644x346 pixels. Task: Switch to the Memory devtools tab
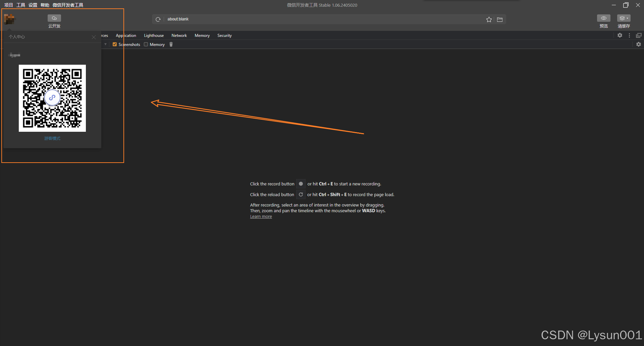click(202, 36)
